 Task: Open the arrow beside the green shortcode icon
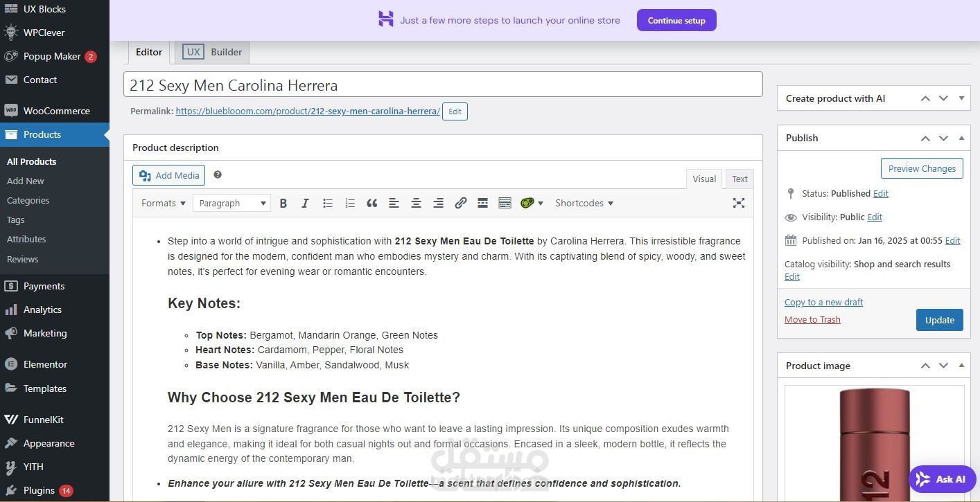pos(541,203)
